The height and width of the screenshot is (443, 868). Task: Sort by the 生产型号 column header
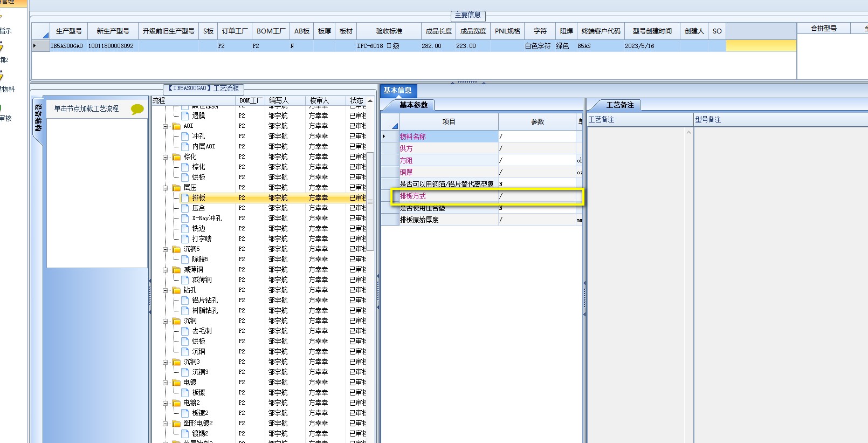[69, 31]
